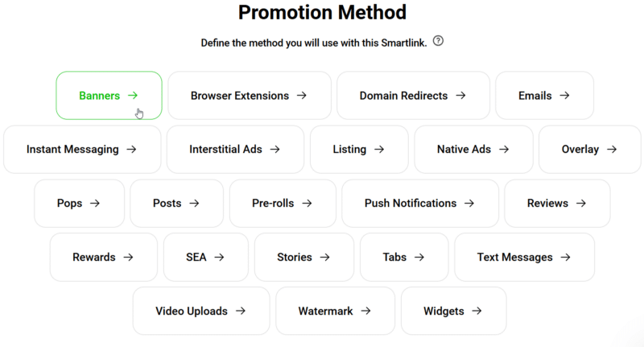This screenshot has height=347, width=644.
Task: Click the Listing option
Action: pos(358,149)
